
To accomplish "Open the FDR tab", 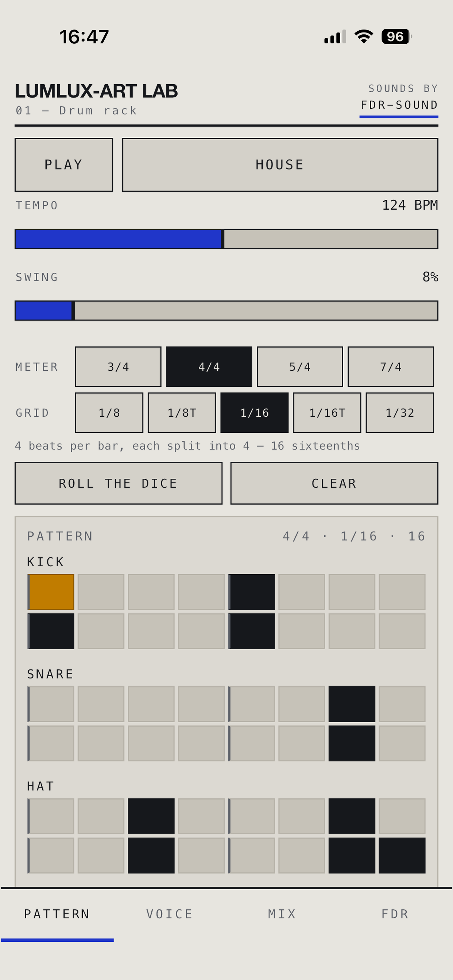I will (395, 914).
